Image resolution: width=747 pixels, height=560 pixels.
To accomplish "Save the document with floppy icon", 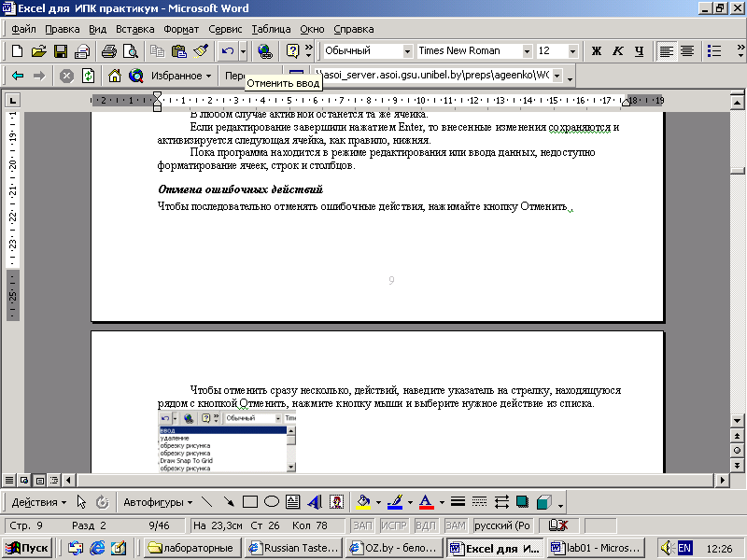I will (x=61, y=51).
